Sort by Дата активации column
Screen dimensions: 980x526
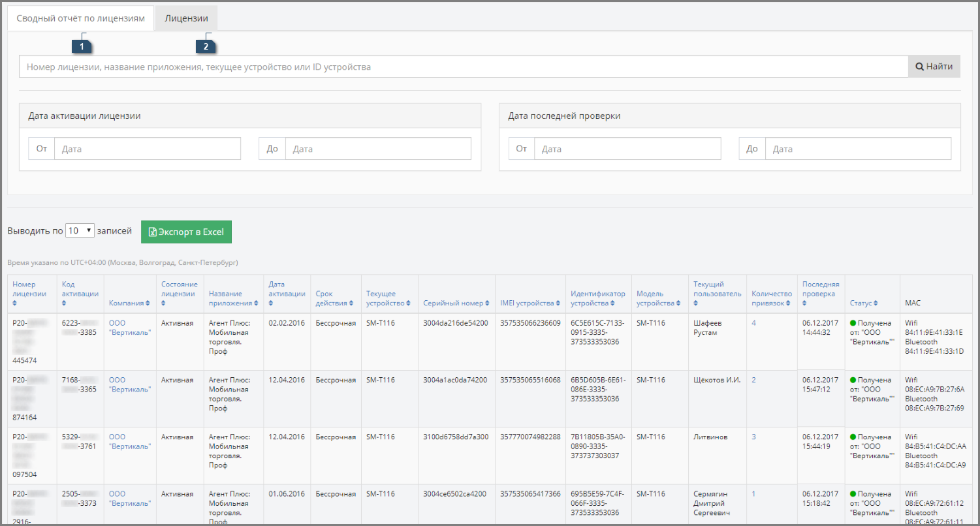[287, 294]
